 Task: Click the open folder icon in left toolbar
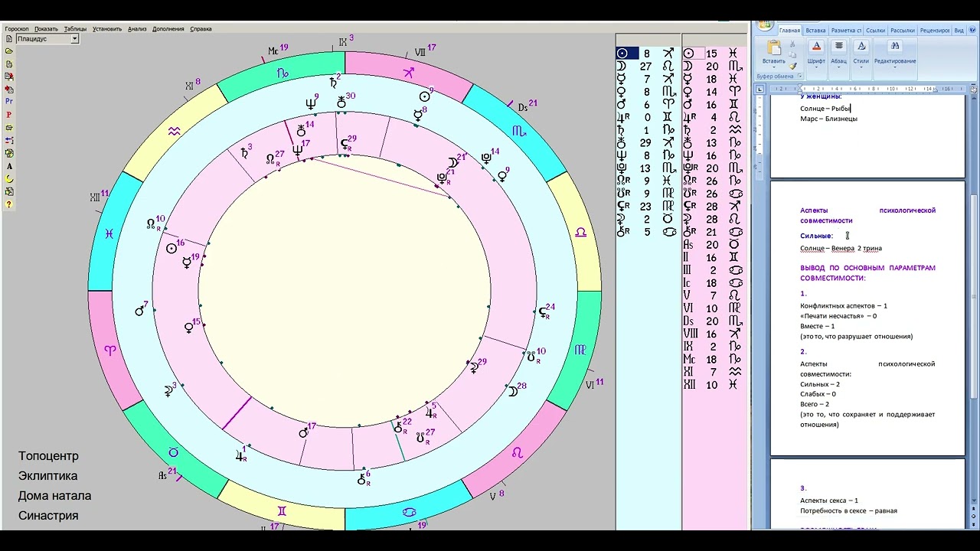click(x=9, y=51)
